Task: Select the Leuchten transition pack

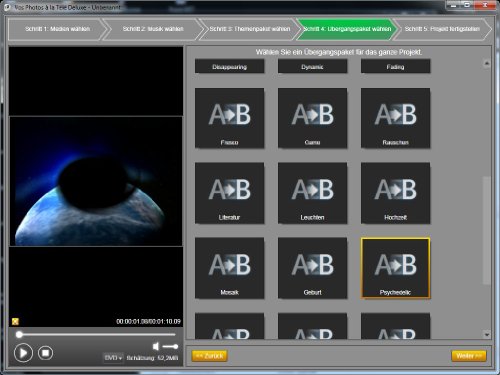Action: (312, 193)
